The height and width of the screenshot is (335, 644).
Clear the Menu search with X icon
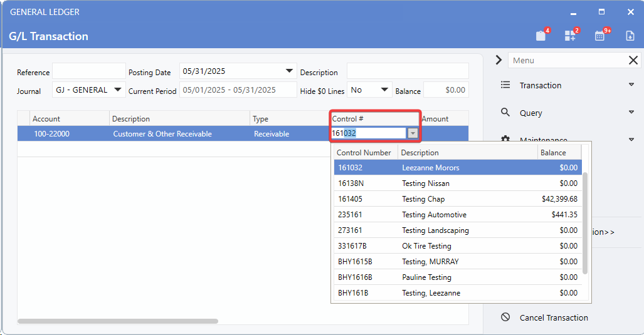(633, 60)
